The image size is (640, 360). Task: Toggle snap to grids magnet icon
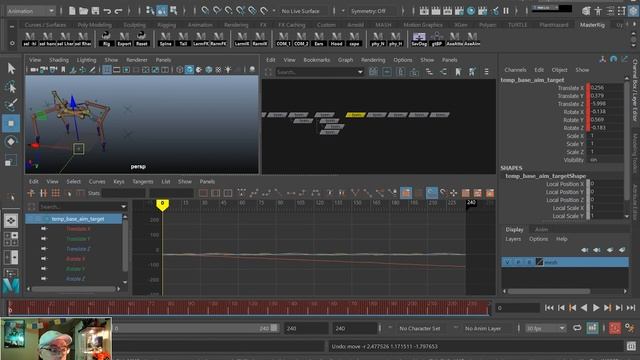[205, 11]
